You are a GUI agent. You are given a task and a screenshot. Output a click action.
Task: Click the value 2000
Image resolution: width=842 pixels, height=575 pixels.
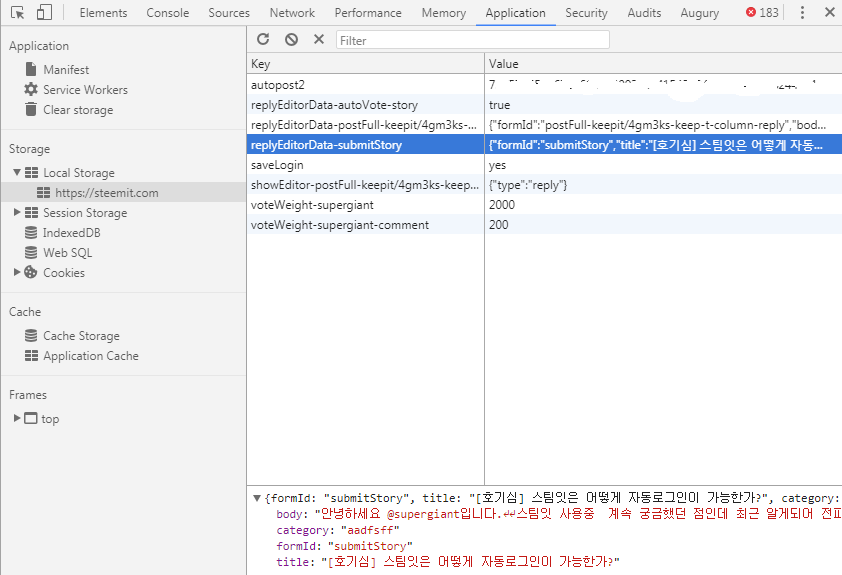point(502,205)
